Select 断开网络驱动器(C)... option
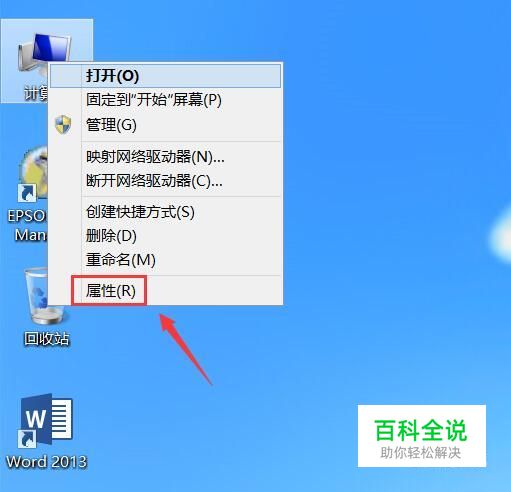This screenshot has width=511, height=492. click(165, 181)
